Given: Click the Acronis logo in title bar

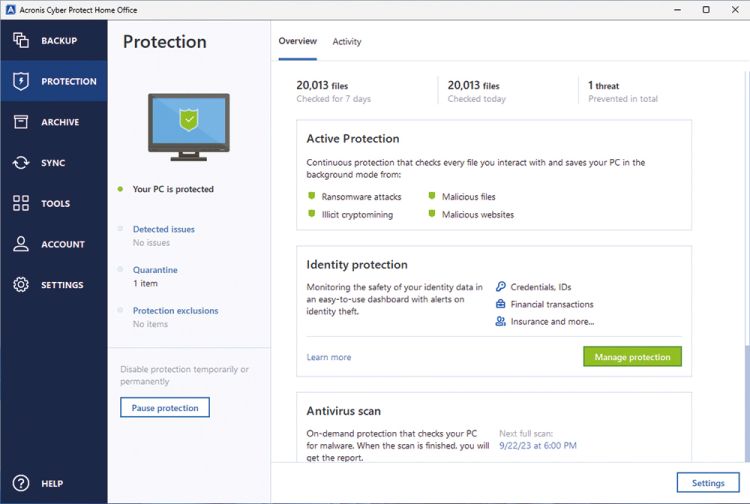Looking at the screenshot, I should pyautogui.click(x=10, y=10).
